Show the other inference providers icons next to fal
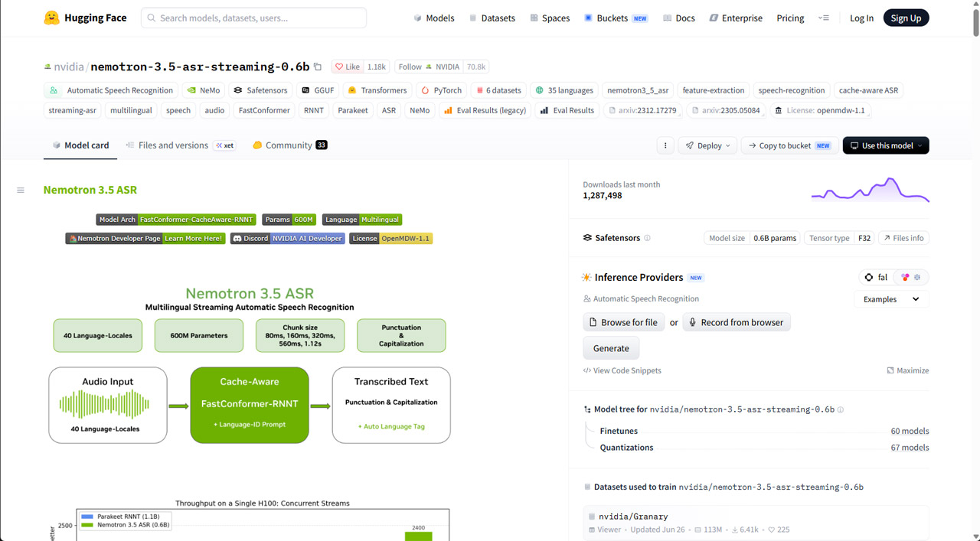This screenshot has height=541, width=980. [911, 277]
